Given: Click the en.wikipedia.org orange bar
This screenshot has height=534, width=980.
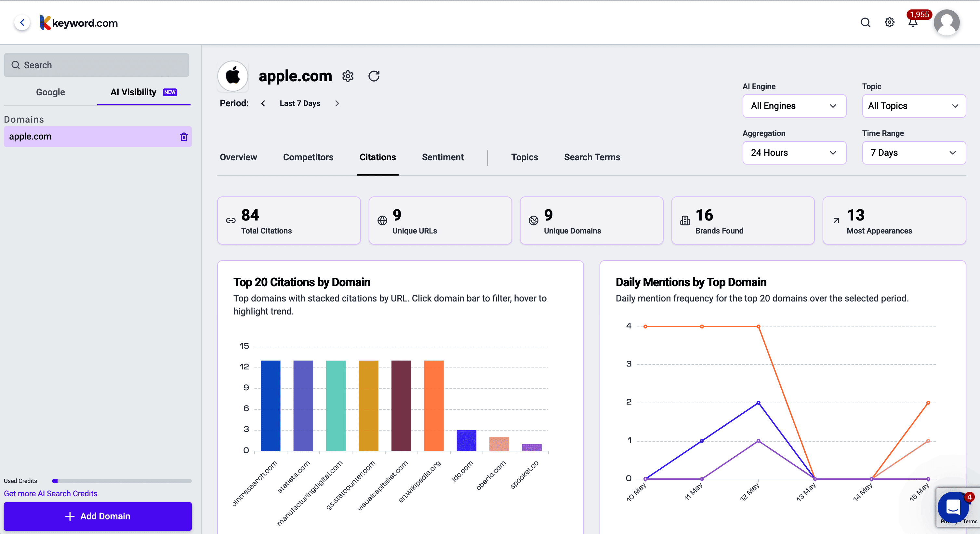Looking at the screenshot, I should point(434,405).
